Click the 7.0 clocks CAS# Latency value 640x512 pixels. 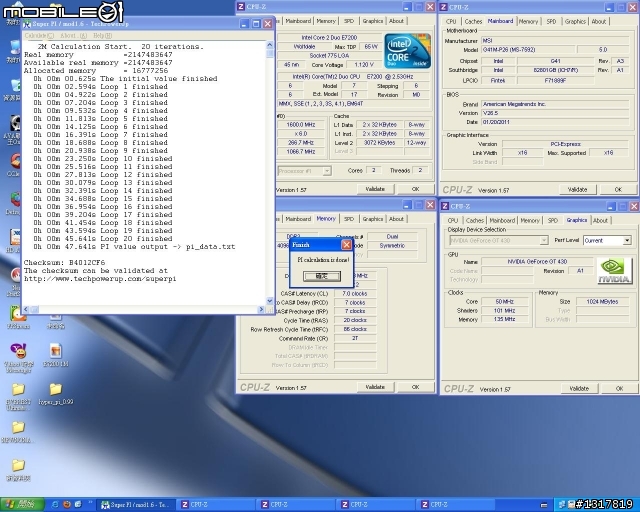pos(355,294)
